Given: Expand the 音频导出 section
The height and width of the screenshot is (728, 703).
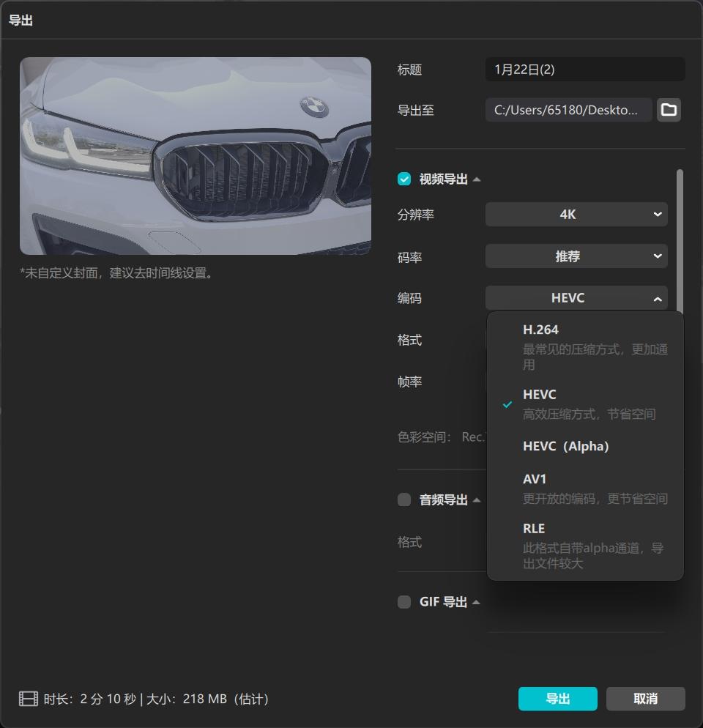Looking at the screenshot, I should pos(477,499).
